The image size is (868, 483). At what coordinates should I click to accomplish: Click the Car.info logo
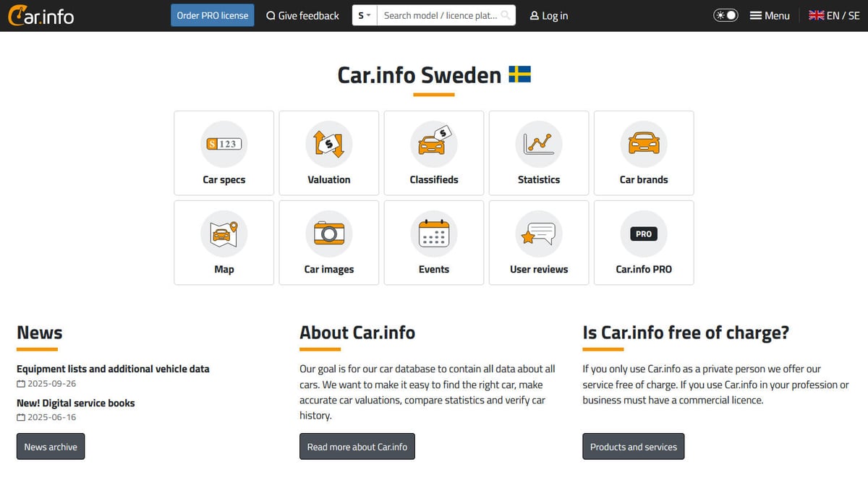tap(40, 15)
